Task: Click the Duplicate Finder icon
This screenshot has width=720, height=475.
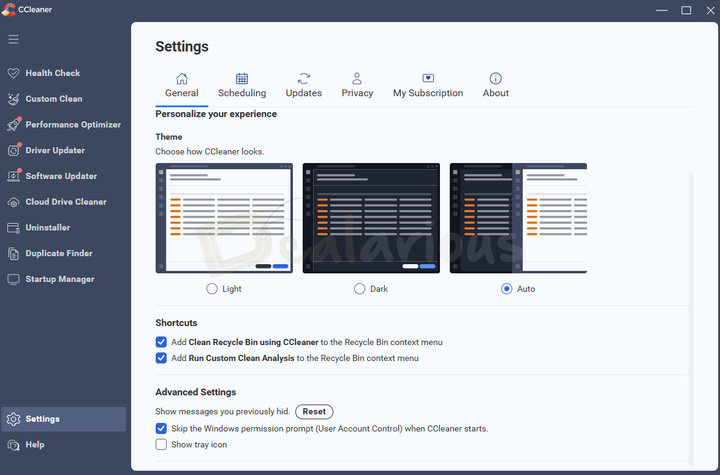Action: point(13,254)
